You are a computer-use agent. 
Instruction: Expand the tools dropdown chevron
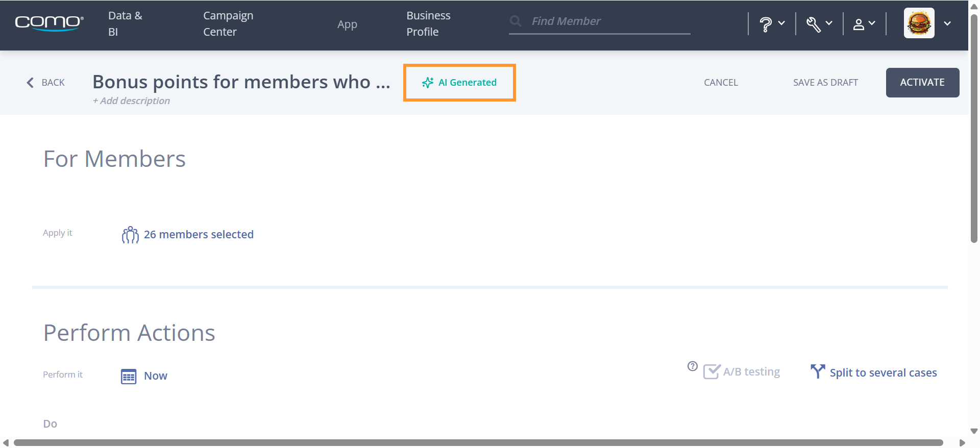[829, 23]
